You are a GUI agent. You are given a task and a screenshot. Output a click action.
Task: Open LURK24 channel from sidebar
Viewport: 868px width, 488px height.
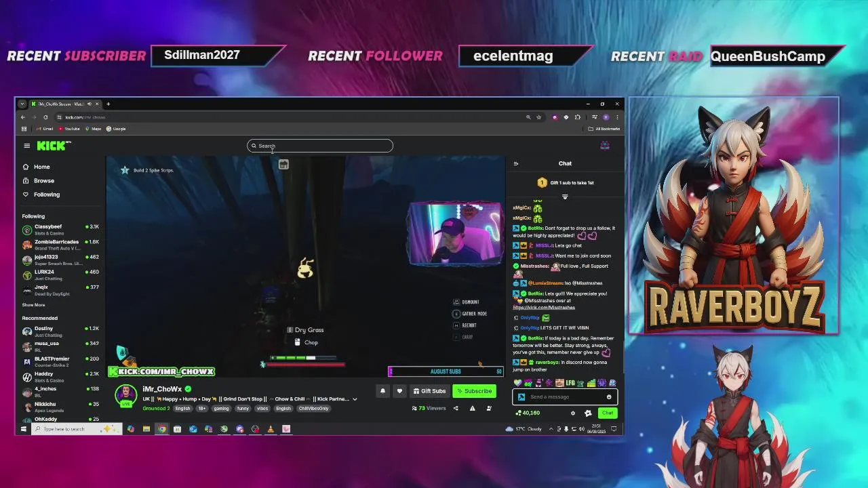click(x=60, y=274)
